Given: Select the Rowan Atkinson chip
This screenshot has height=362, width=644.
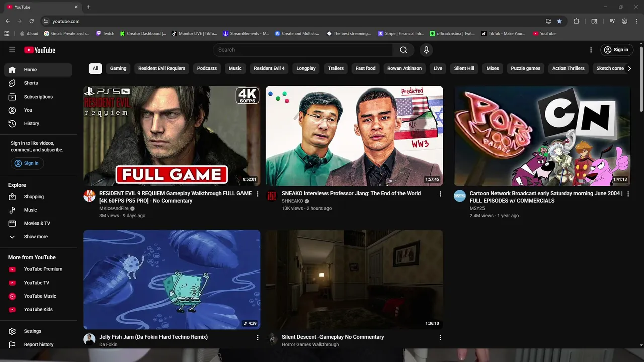Looking at the screenshot, I should coord(405,68).
